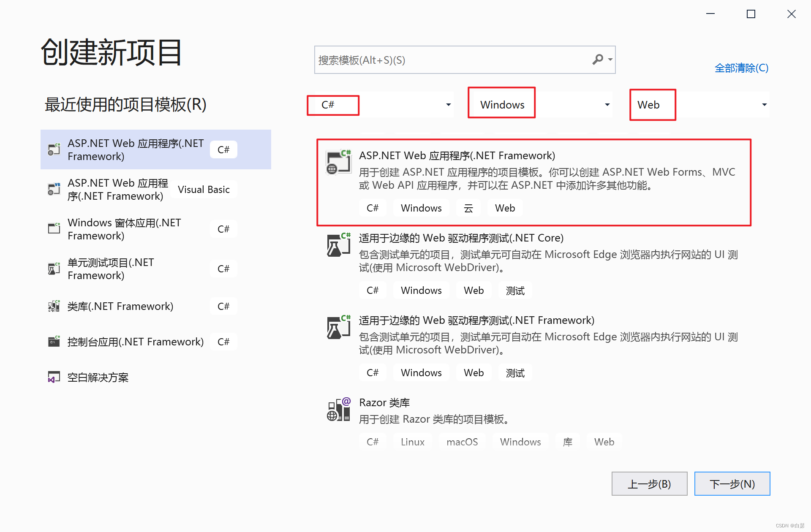Click the Razor class library icon

(339, 410)
